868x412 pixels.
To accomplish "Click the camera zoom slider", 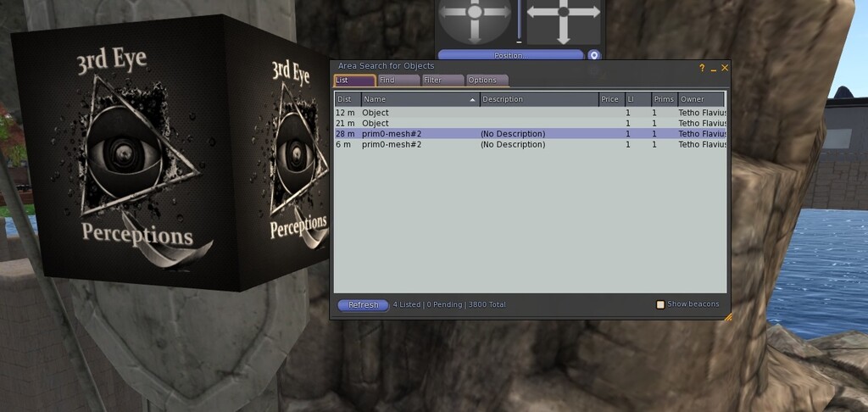I will (519, 20).
